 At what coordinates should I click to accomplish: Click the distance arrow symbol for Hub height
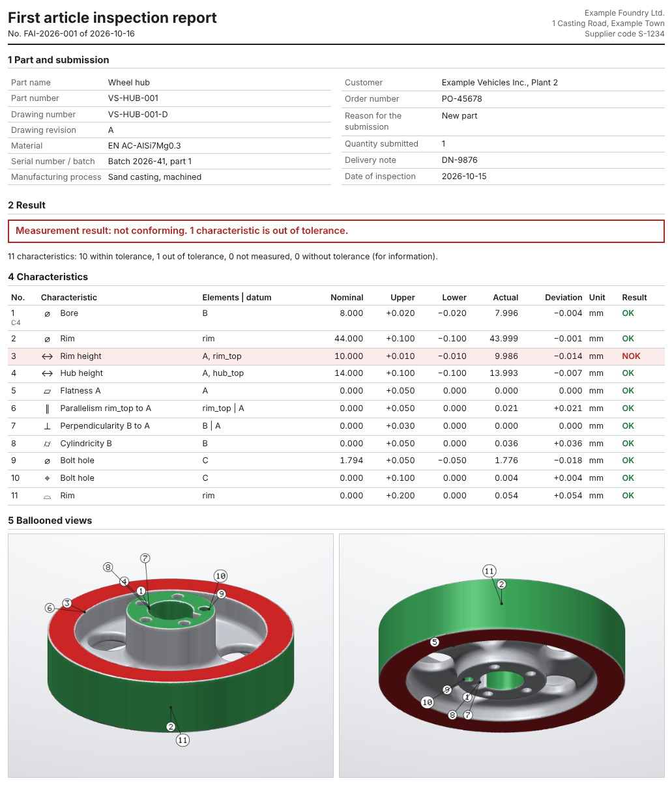coord(47,373)
